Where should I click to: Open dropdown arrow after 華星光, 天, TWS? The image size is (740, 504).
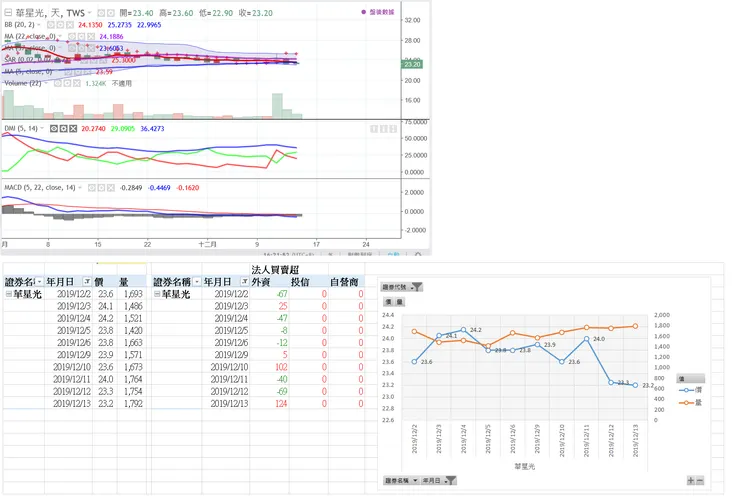(89, 13)
